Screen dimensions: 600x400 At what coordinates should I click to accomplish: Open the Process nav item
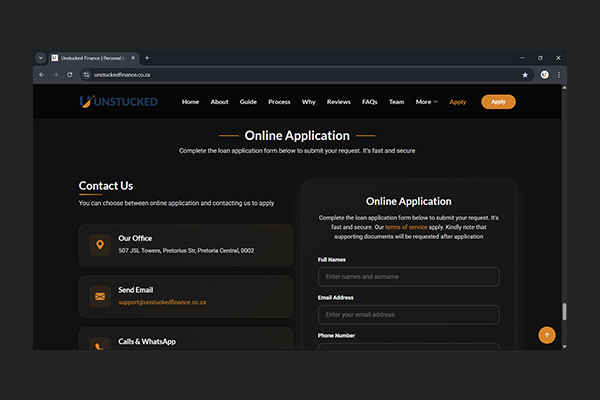click(279, 102)
